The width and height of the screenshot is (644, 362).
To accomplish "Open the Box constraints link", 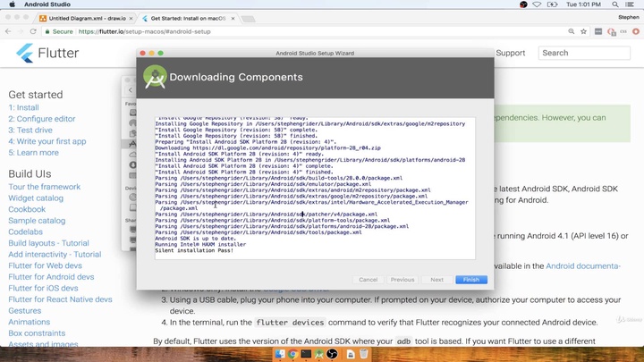I will tap(37, 333).
